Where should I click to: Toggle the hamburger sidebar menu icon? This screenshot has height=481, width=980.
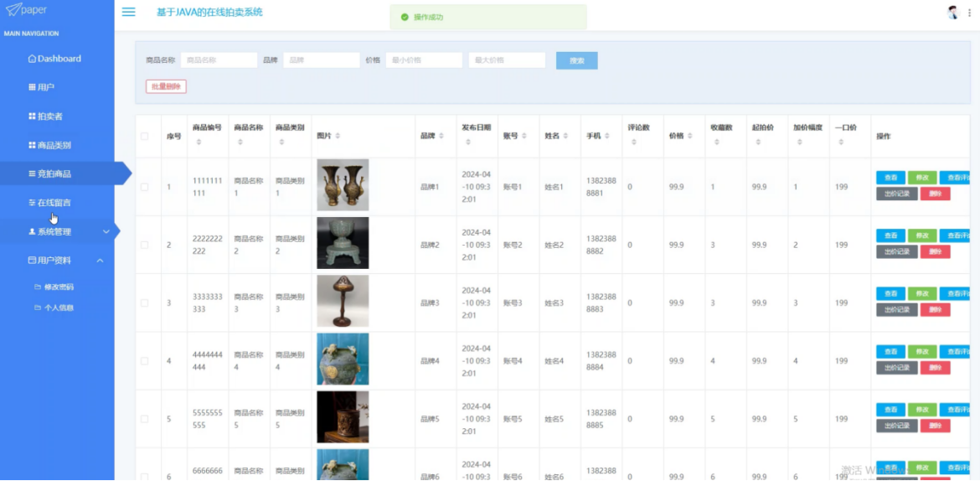(x=129, y=12)
